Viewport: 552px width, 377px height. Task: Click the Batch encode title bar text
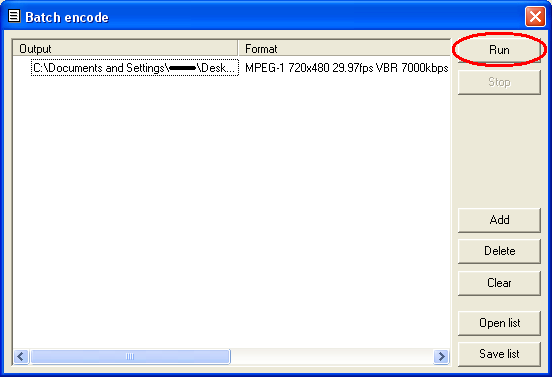(67, 17)
